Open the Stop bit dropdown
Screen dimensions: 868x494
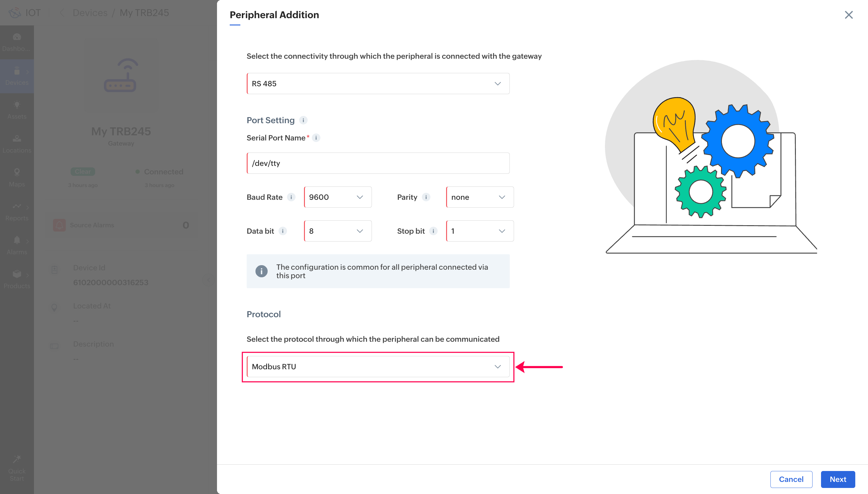(479, 231)
